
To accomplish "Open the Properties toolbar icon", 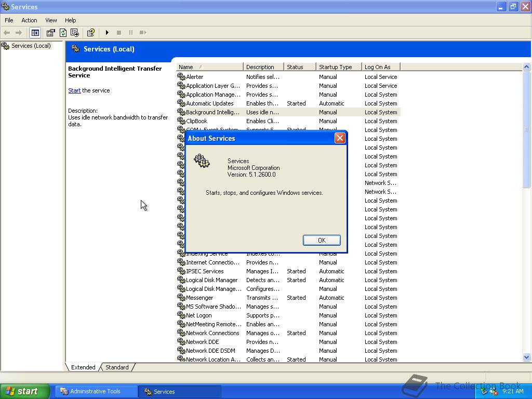I will [50, 33].
